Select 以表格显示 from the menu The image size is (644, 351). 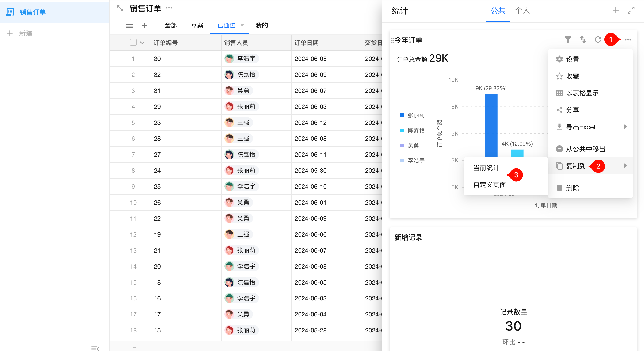pyautogui.click(x=582, y=93)
